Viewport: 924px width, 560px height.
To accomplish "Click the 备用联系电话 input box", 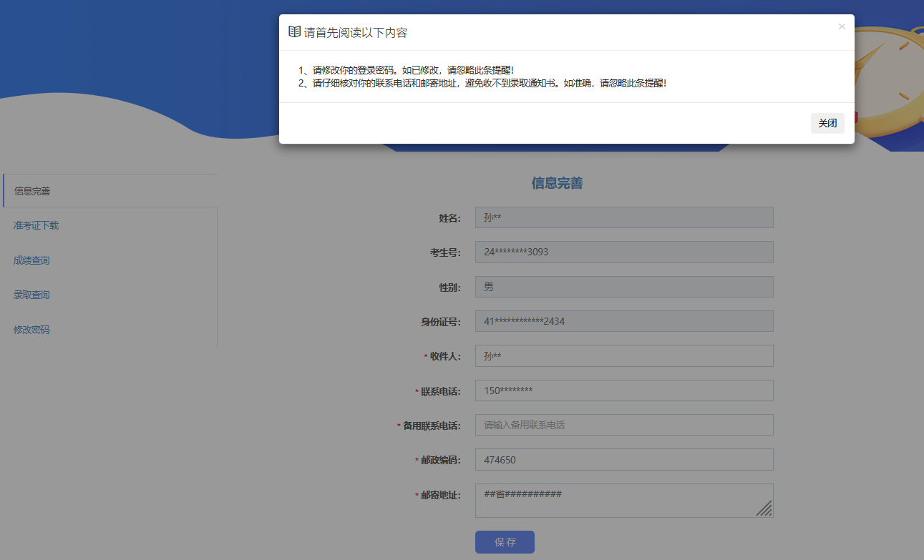I will pyautogui.click(x=623, y=425).
